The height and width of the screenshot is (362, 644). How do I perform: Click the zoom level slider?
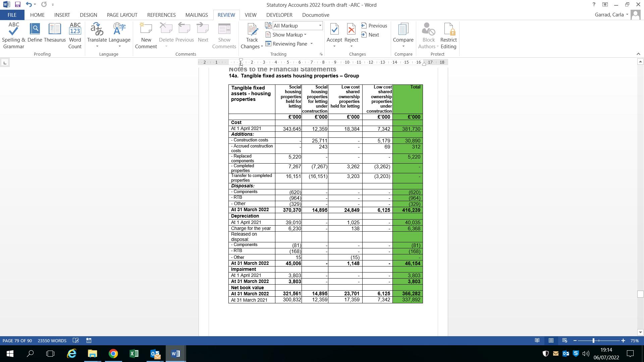pyautogui.click(x=593, y=341)
